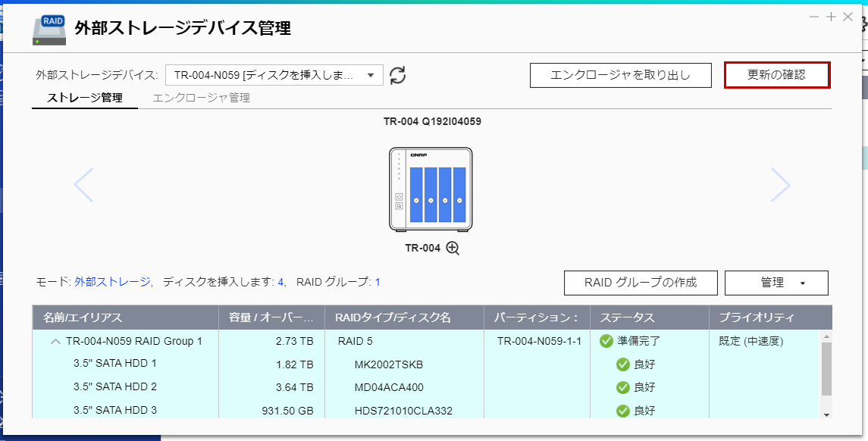
Task: Click the 既定 (中速度) priority cell
Action: [x=750, y=342]
